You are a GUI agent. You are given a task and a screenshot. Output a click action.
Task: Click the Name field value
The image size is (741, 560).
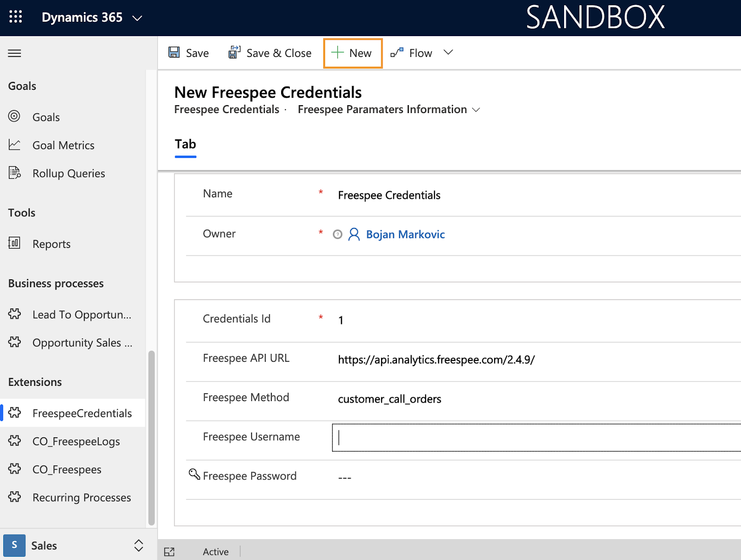[x=389, y=195]
